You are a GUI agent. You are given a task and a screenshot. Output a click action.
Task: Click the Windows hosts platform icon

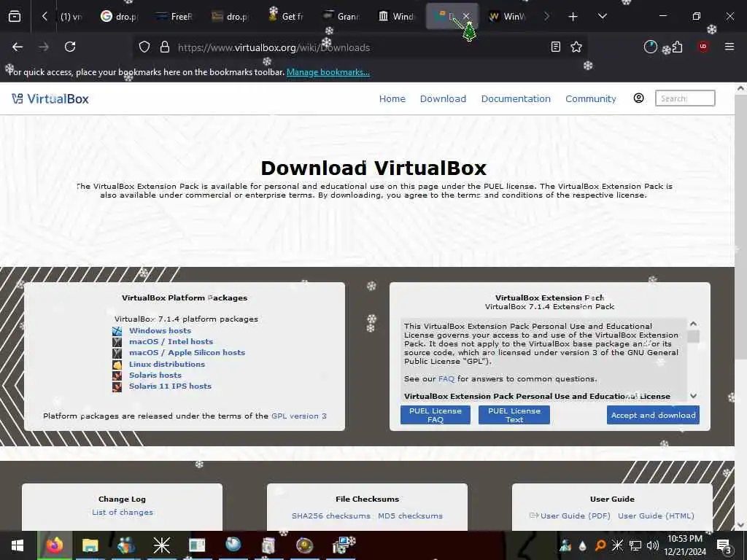[117, 331]
